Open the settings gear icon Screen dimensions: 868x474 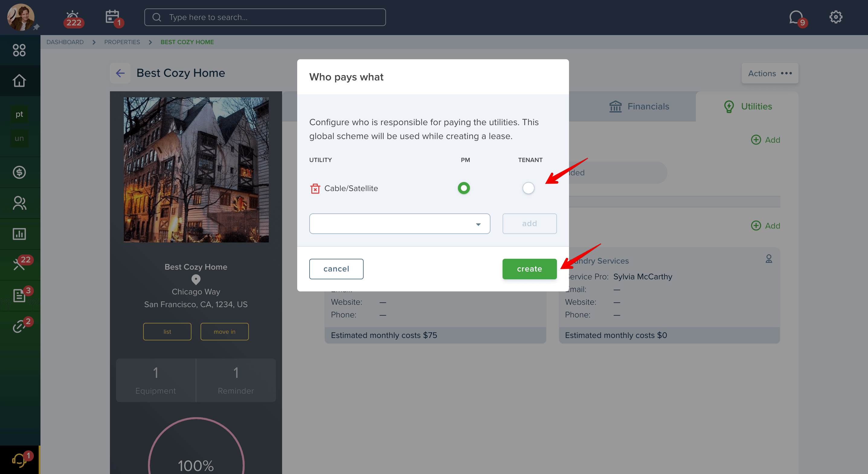click(x=836, y=17)
